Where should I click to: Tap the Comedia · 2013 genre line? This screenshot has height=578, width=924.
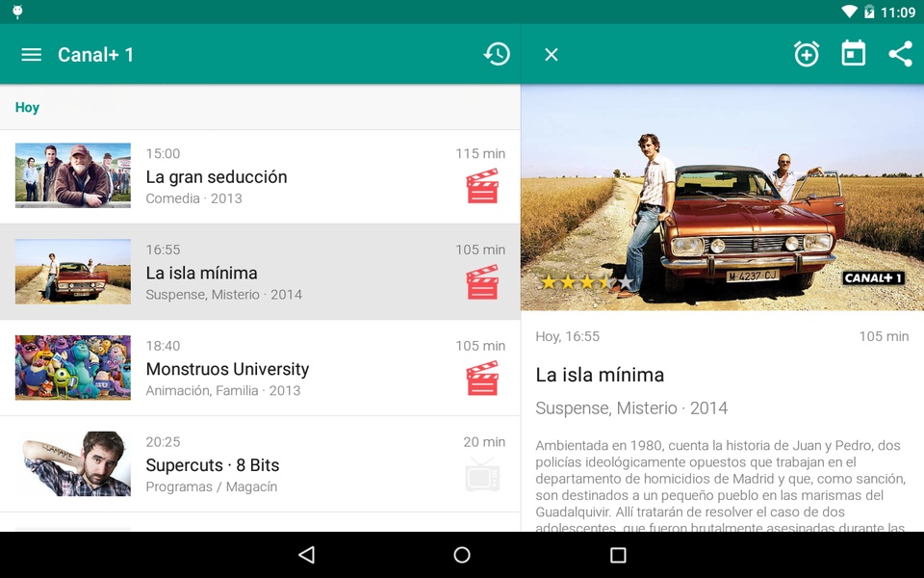(193, 198)
